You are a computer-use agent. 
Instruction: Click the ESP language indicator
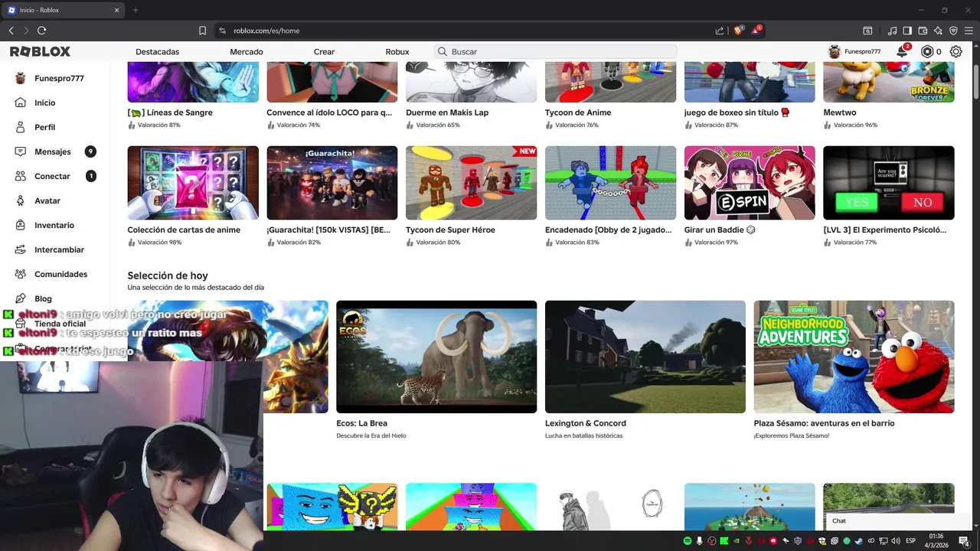tap(910, 541)
